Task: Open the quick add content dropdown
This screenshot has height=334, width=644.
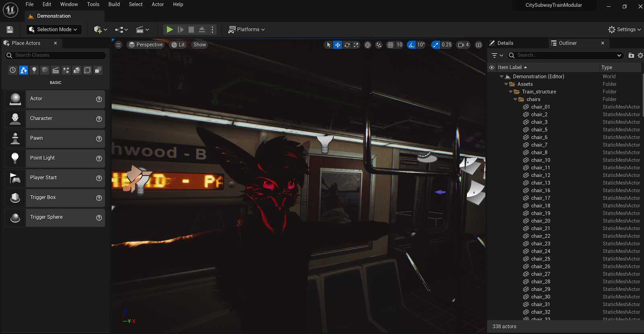Action: 100,29
